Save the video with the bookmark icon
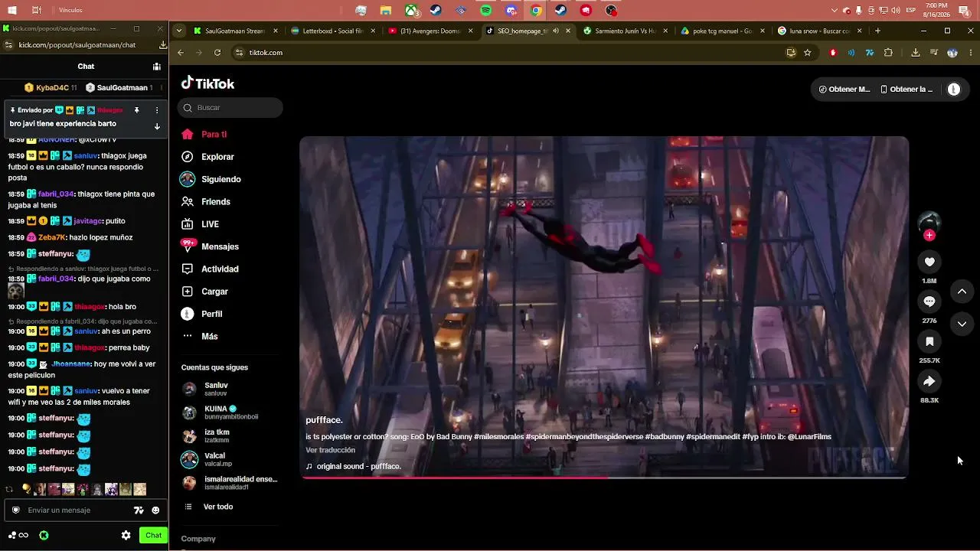This screenshot has width=980, height=551. [929, 341]
